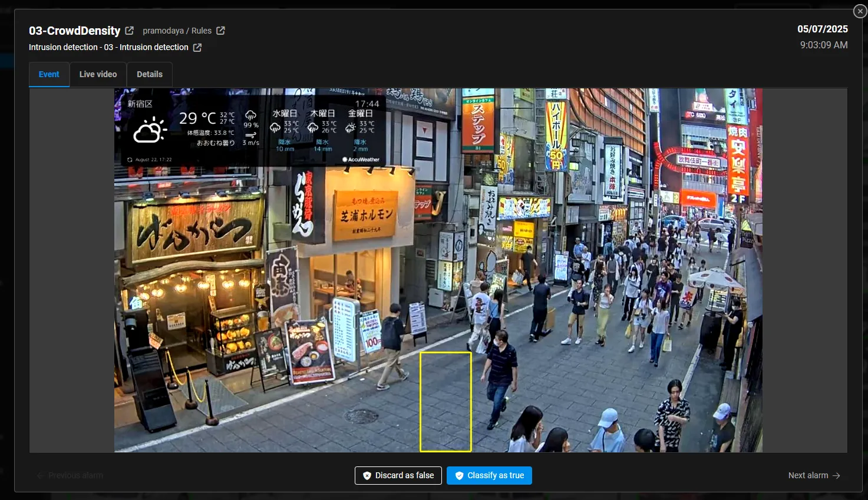This screenshot has width=868, height=500.
Task: Open external link icon beside 03-CrowdDensity title
Action: [130, 31]
